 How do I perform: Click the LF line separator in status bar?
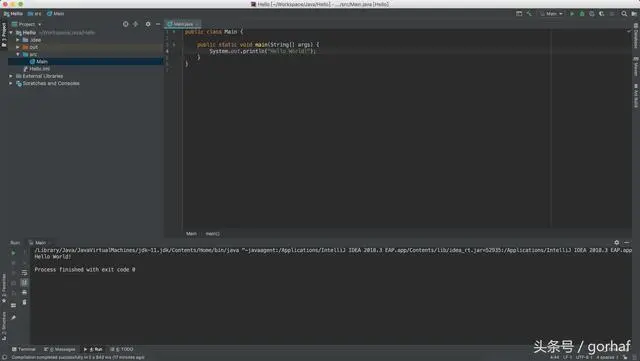tap(567, 357)
